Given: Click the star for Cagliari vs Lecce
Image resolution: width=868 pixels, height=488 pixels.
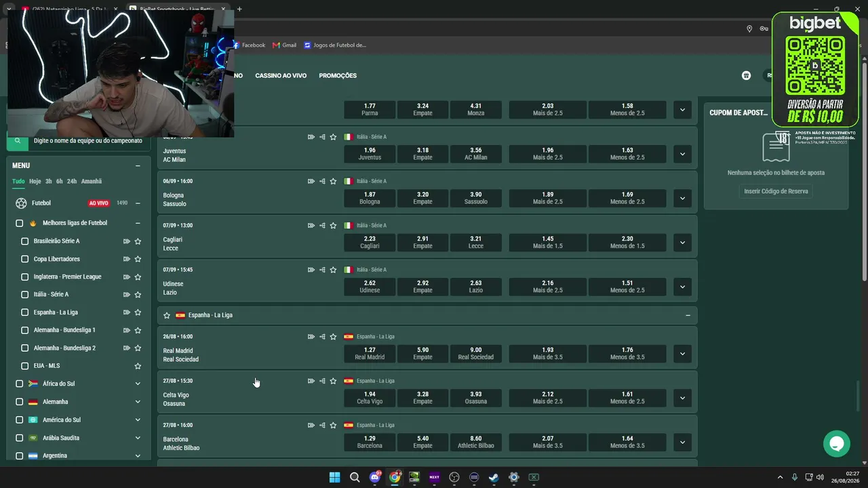Looking at the screenshot, I should tap(333, 226).
